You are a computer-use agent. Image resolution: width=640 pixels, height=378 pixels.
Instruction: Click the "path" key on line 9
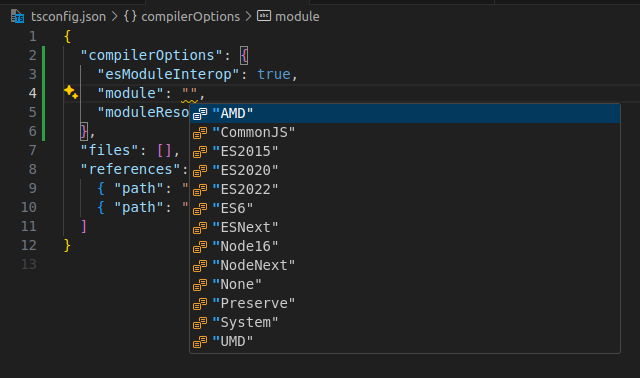139,188
